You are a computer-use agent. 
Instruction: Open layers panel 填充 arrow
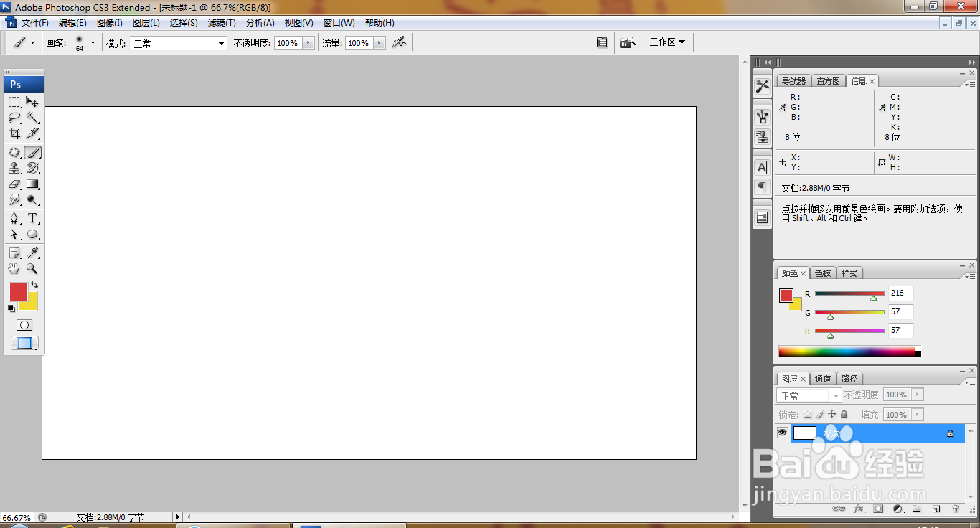(918, 415)
